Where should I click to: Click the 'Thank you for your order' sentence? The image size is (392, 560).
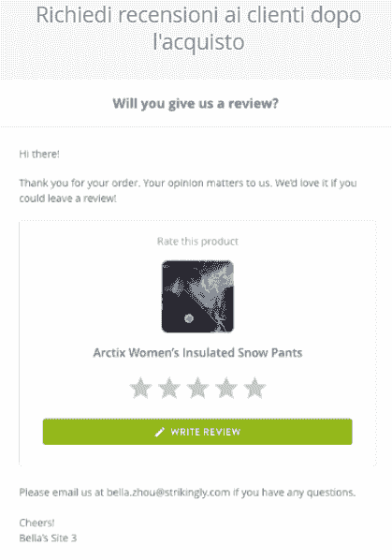[x=81, y=183]
